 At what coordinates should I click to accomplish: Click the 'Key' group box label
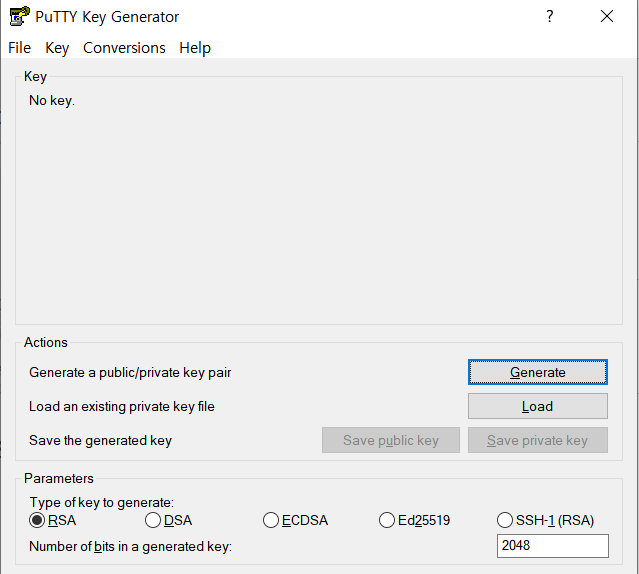tap(35, 77)
